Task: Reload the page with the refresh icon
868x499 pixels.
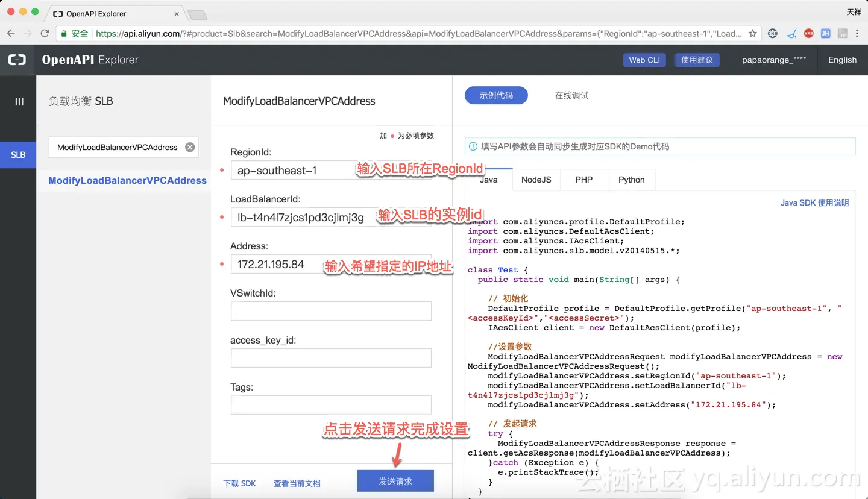Action: click(x=45, y=34)
